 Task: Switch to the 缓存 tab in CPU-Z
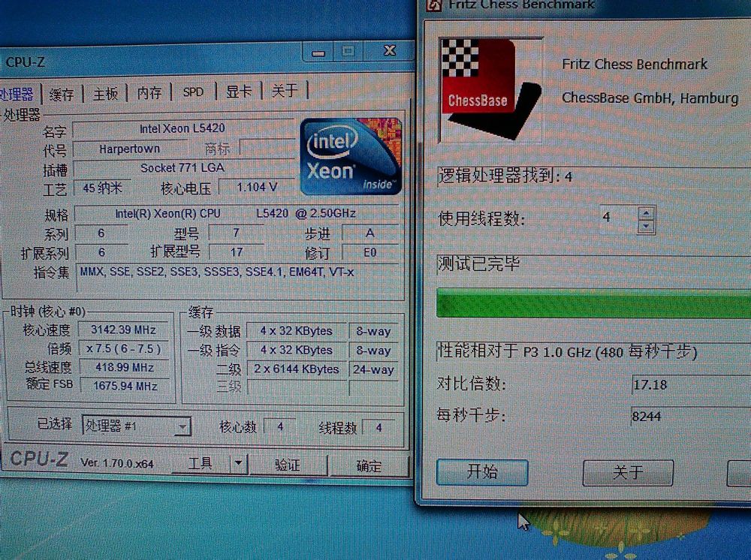[x=62, y=93]
